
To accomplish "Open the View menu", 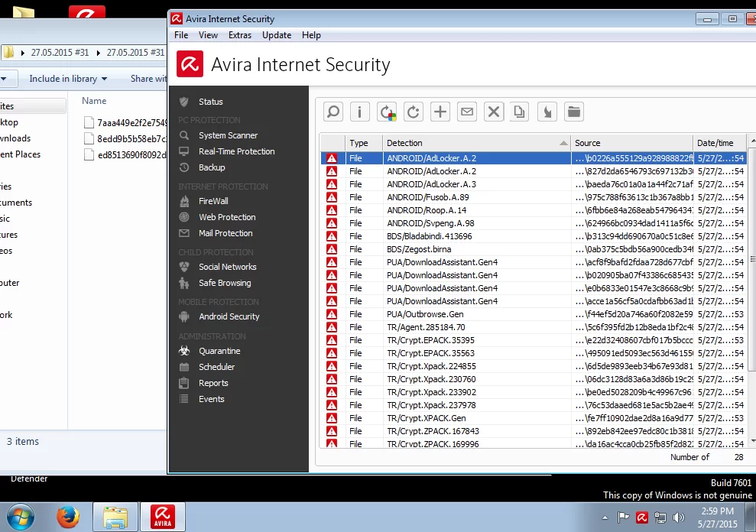I will click(x=208, y=35).
